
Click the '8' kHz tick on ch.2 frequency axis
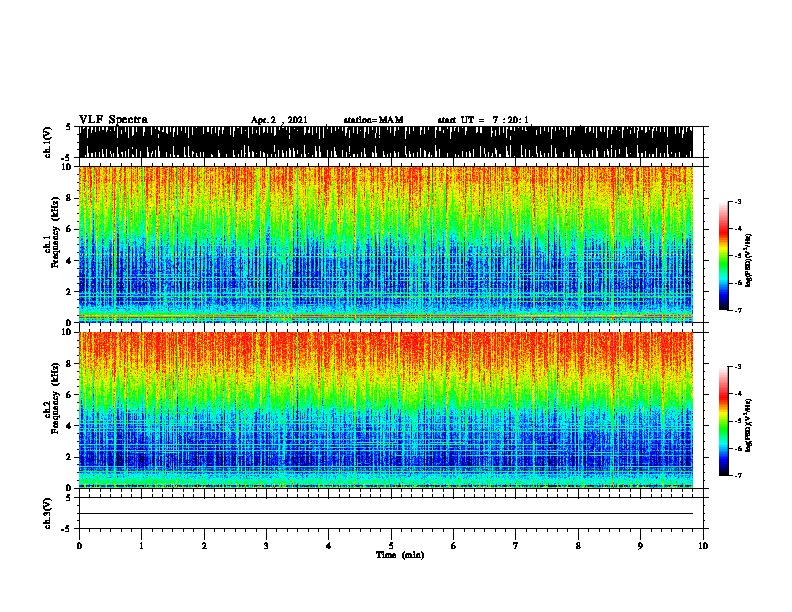click(69, 364)
